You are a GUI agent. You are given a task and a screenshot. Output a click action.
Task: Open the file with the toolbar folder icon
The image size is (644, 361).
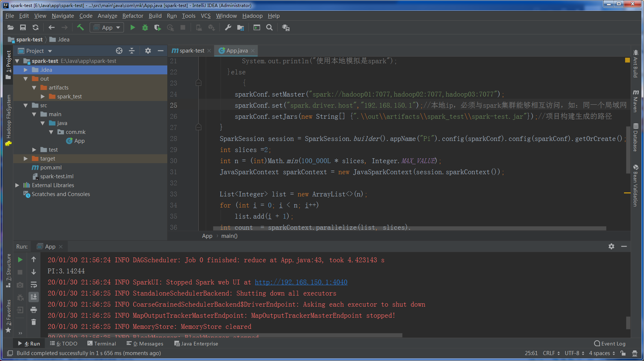[x=10, y=27]
